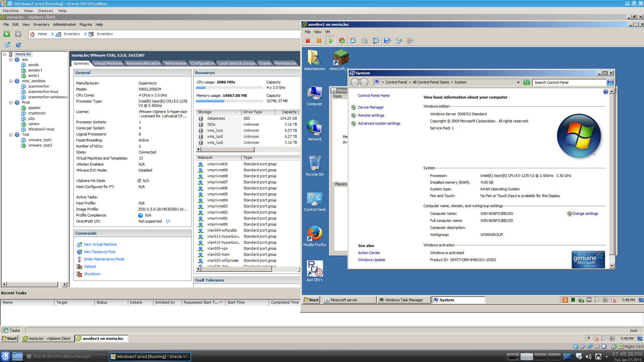
Task: Open the VM menu in the aovdev1 console
Action: (x=328, y=32)
